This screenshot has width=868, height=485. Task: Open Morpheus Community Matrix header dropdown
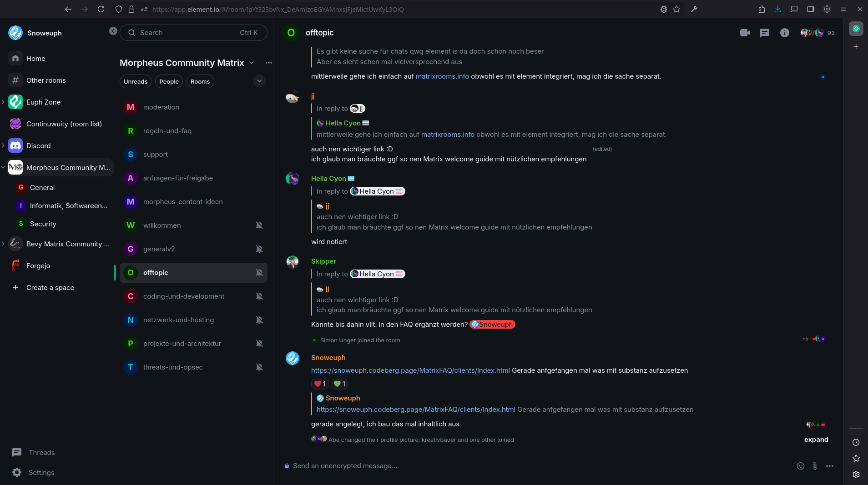click(252, 63)
